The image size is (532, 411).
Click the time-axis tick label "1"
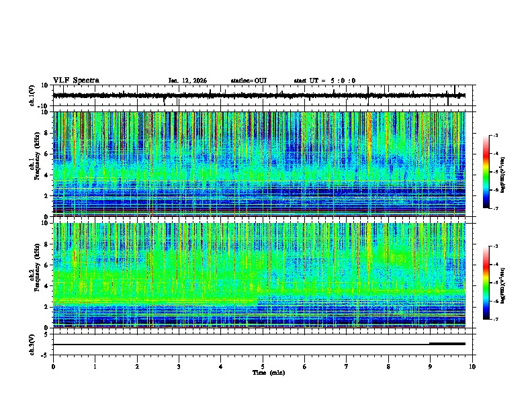[95, 367]
